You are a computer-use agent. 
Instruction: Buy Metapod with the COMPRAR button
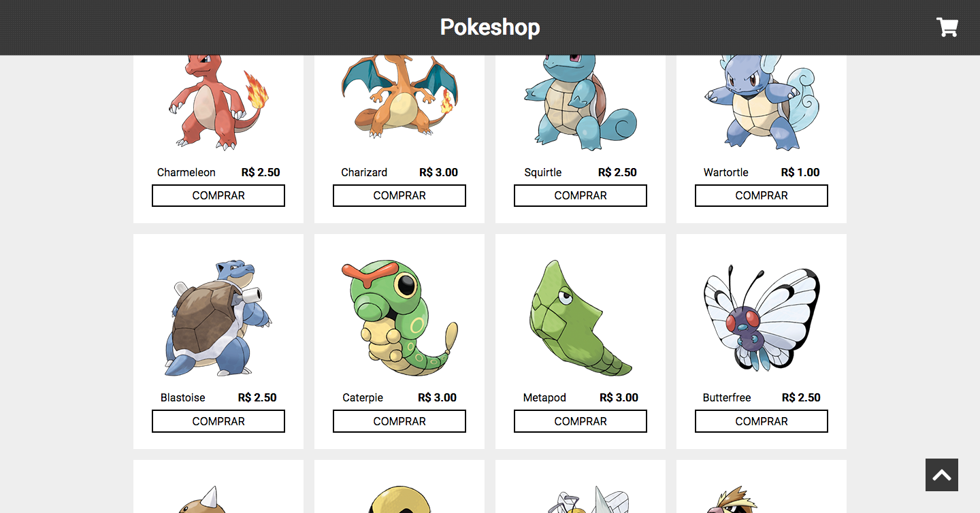(x=581, y=421)
